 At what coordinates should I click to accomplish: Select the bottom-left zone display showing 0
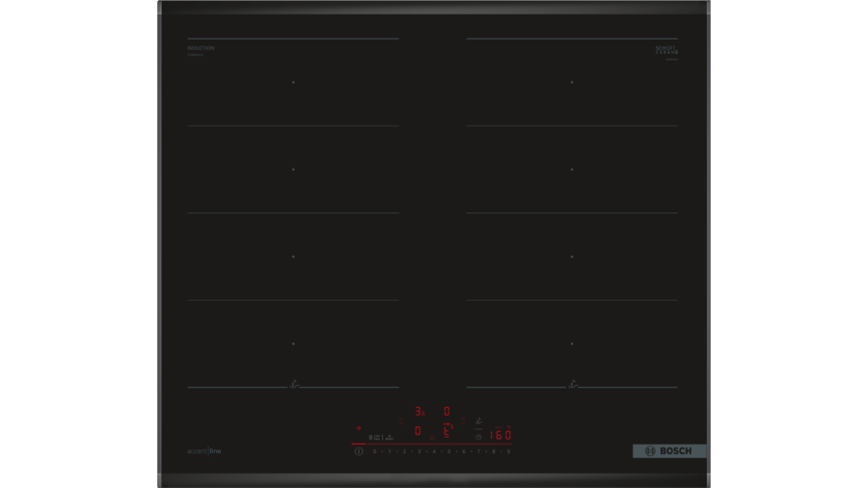pos(418,431)
